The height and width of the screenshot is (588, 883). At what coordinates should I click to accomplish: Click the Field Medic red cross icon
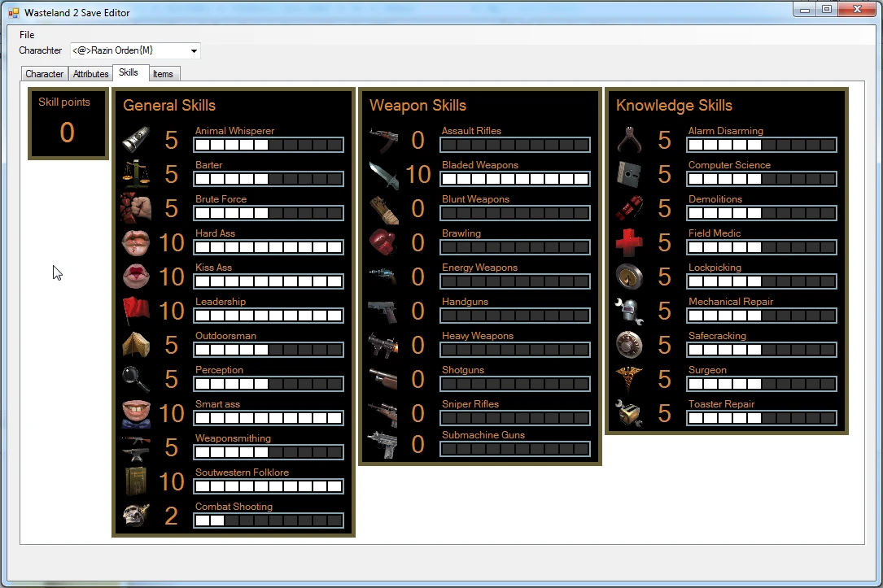pyautogui.click(x=629, y=242)
